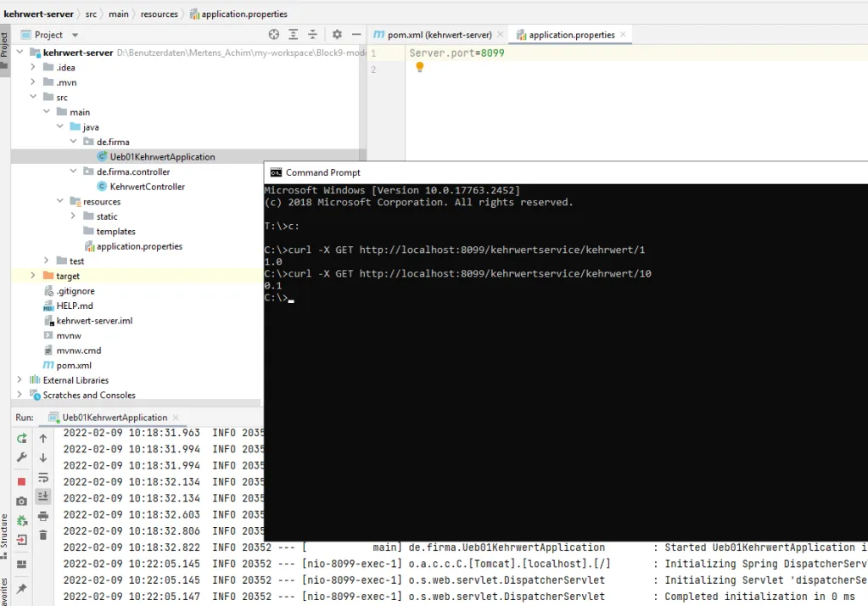Viewport: 868px width, 606px height.
Task: Click the main breadcrumb
Action: coord(119,14)
